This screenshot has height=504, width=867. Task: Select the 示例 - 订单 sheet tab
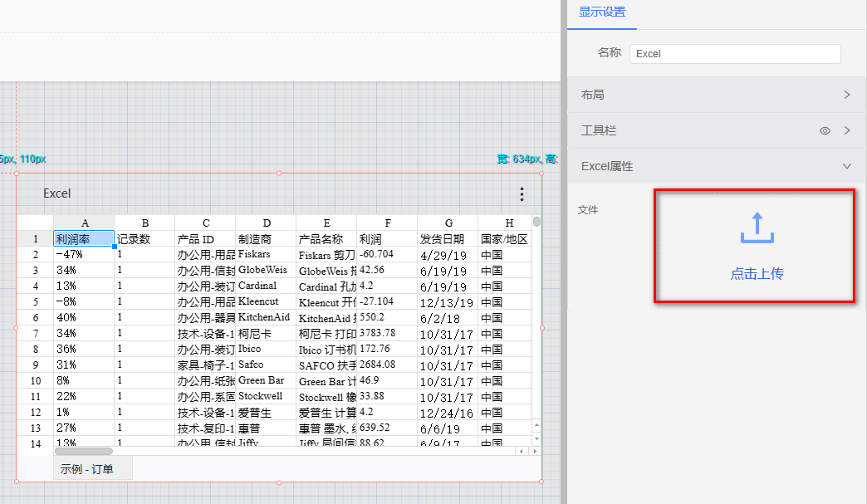pos(87,469)
